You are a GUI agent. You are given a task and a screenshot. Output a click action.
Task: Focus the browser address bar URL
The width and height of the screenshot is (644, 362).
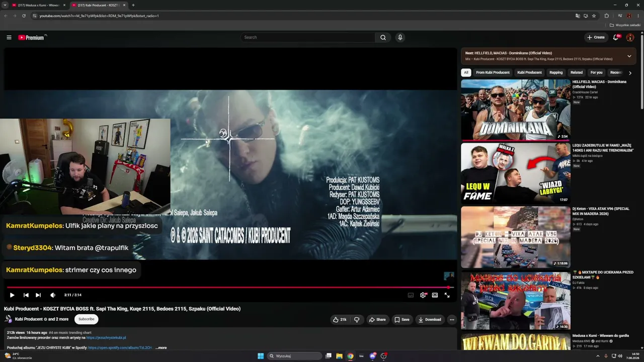tap(99, 16)
